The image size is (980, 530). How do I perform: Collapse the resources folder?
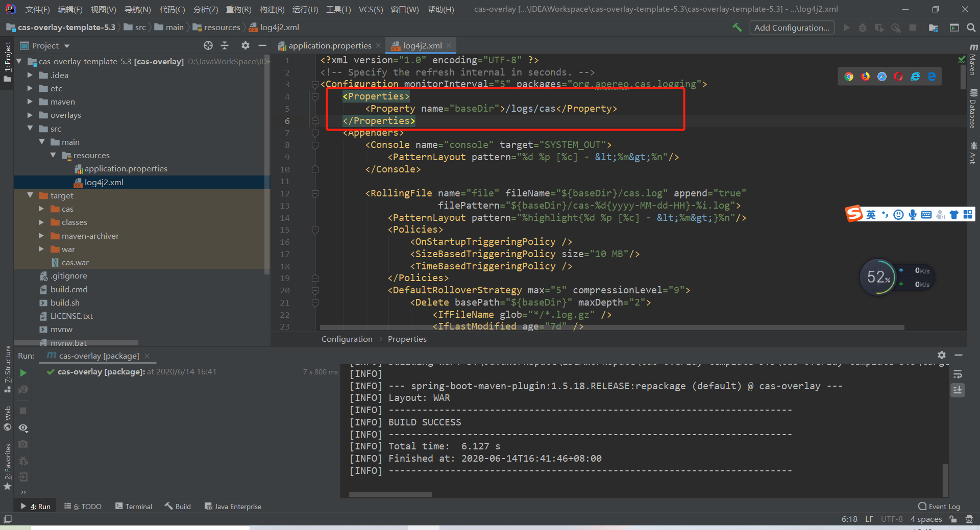click(53, 155)
